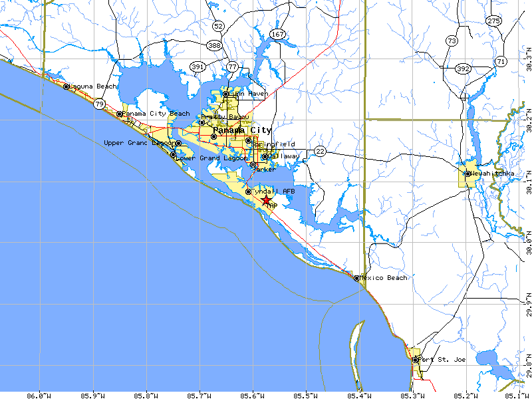532x399 pixels.
Task: Click the 85.5°W longitude label
Action: click(x=306, y=395)
